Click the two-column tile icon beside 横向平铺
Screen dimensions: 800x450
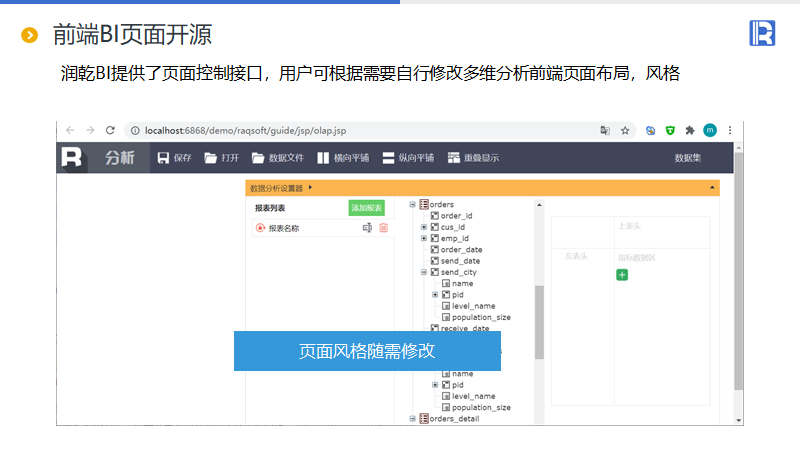(x=323, y=158)
